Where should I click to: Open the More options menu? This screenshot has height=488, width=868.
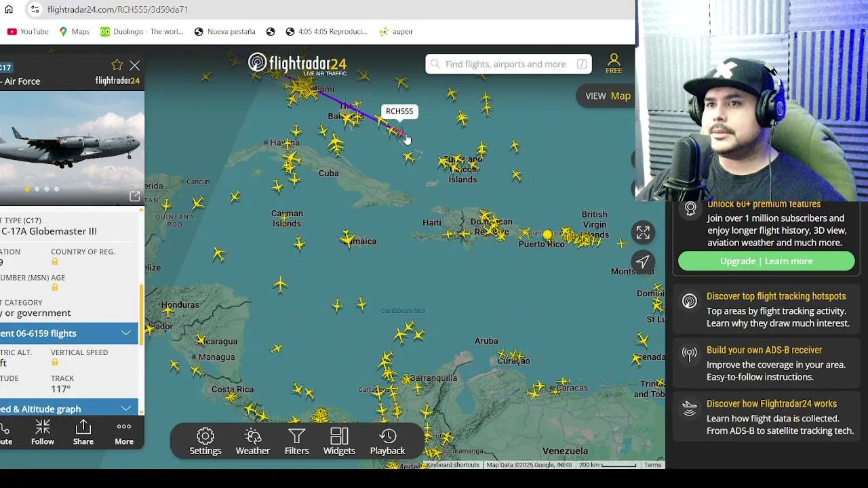click(124, 432)
